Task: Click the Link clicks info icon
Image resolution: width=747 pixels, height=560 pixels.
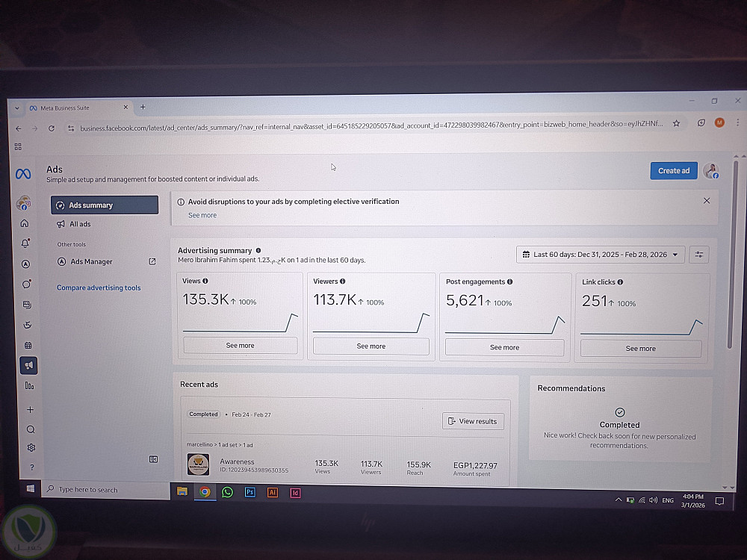Action: (620, 282)
